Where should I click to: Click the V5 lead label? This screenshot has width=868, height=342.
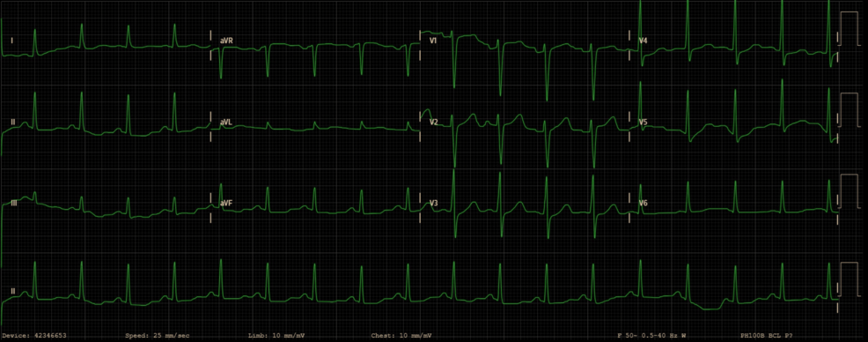(x=644, y=122)
